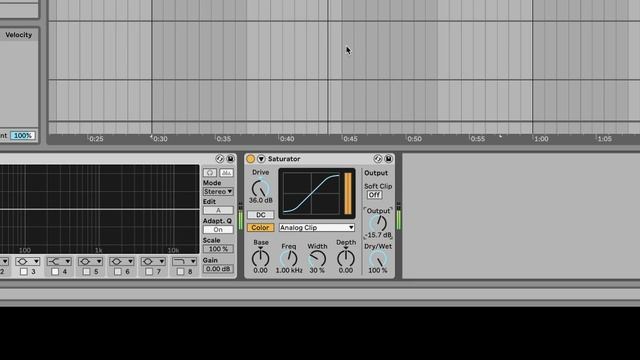Open the Analog Clip curve type dropdown

click(x=317, y=227)
